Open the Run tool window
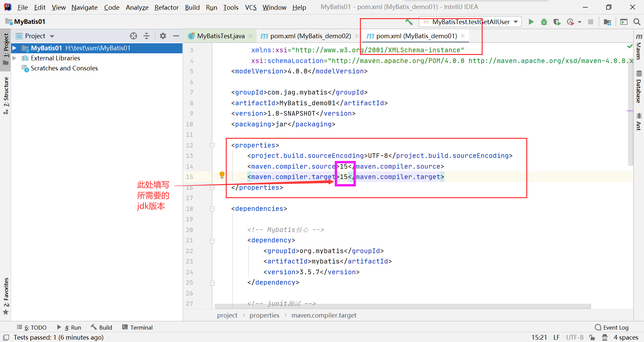Viewport: 644px width, 342px height. coord(69,328)
